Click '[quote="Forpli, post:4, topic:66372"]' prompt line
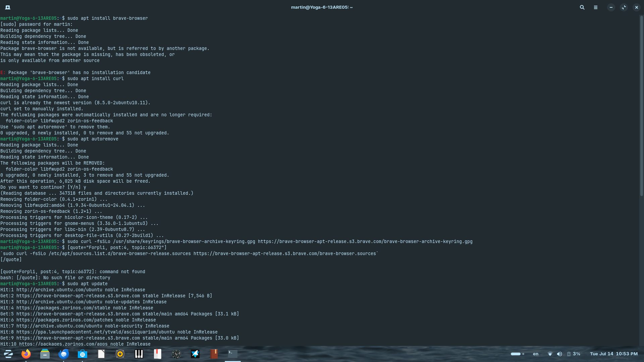 click(117, 247)
